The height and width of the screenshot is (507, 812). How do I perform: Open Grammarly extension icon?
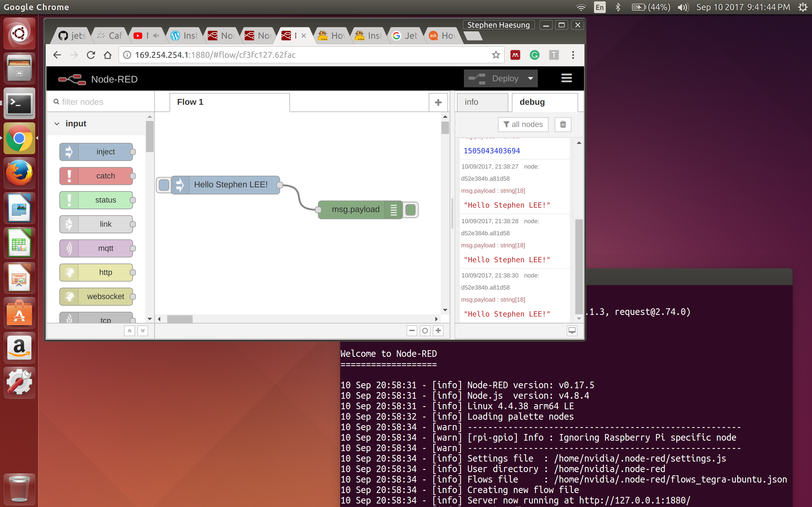(x=534, y=55)
